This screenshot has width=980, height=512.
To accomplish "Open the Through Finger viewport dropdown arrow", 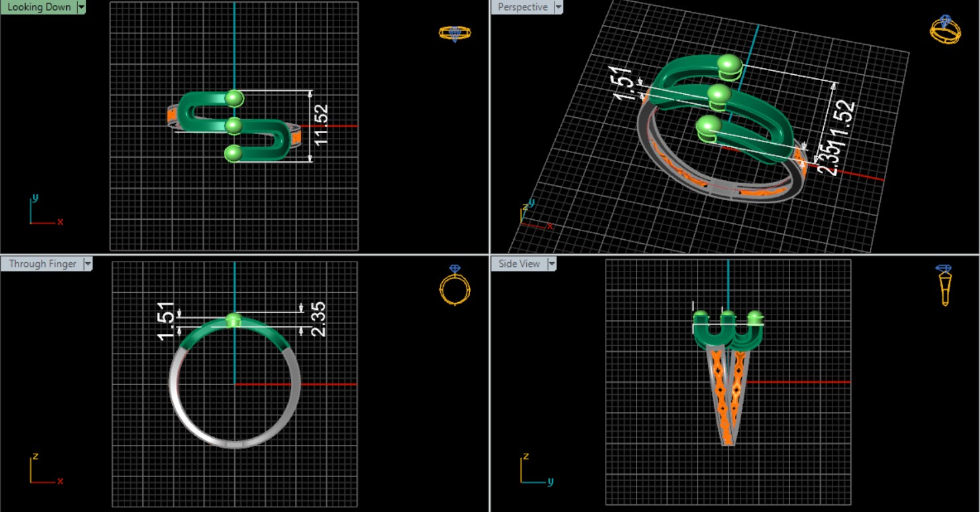I will (x=87, y=264).
